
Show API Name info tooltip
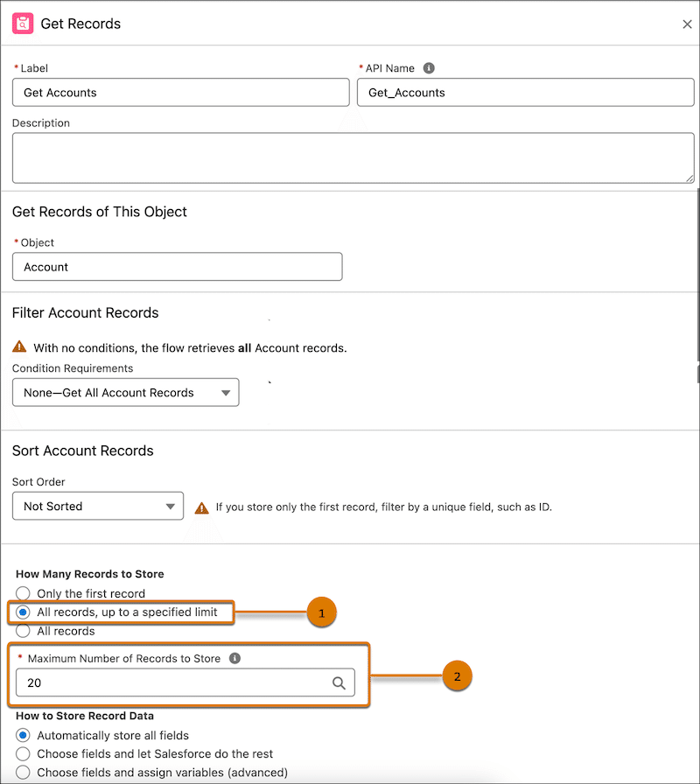coord(429,68)
